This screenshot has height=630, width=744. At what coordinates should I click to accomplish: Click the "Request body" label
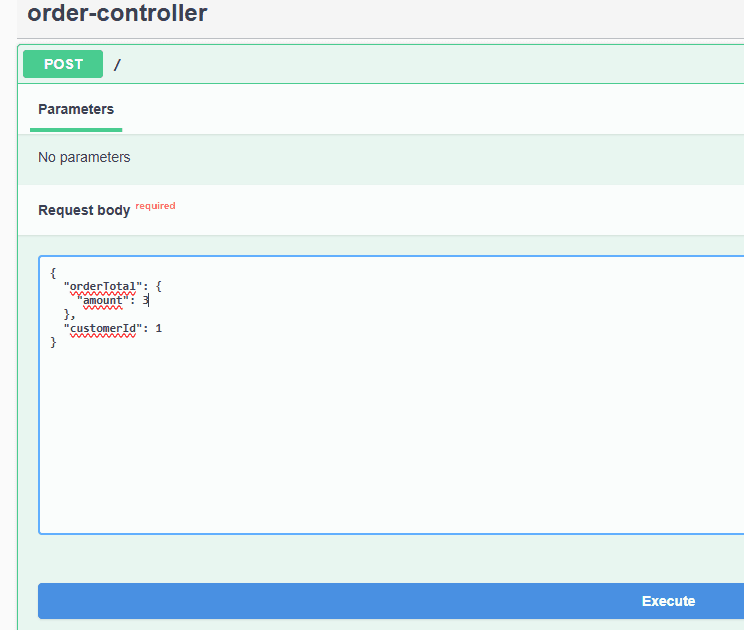[84, 210]
